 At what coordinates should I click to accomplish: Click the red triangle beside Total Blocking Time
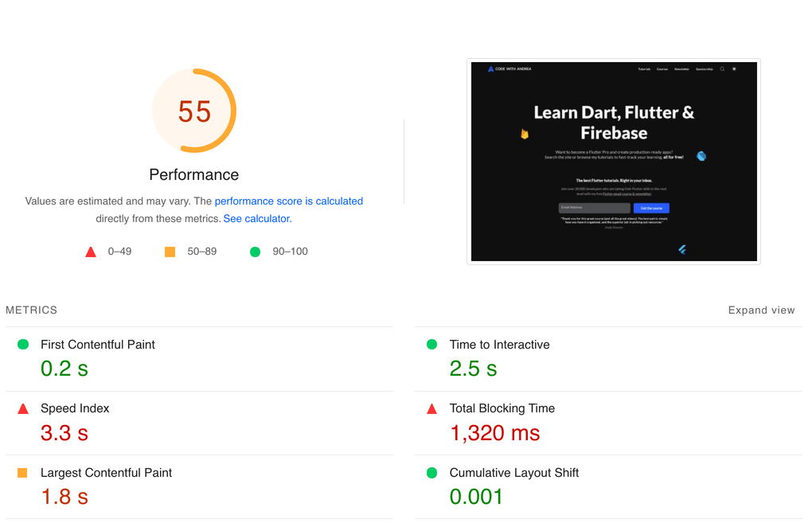click(432, 408)
